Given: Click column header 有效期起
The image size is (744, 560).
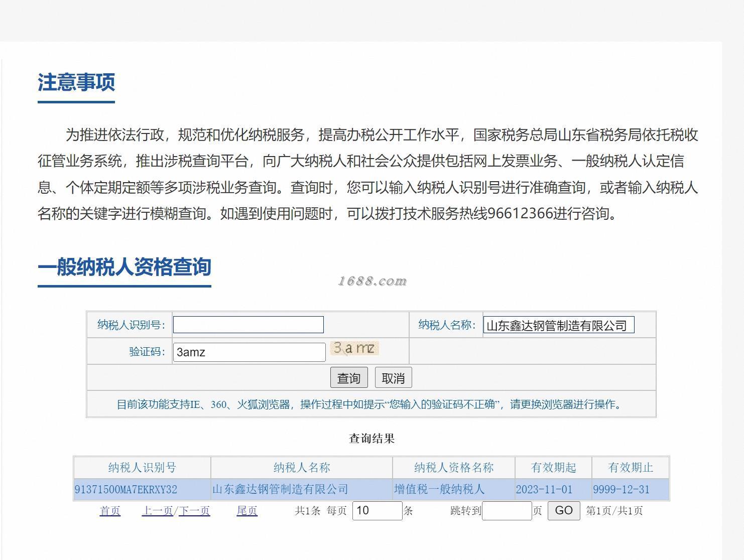Looking at the screenshot, I should tap(553, 468).
